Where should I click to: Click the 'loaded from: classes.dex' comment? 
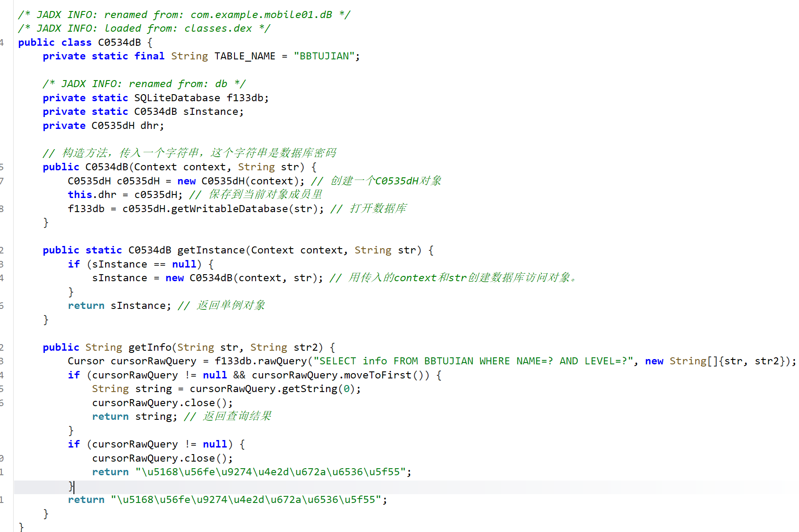click(x=144, y=29)
